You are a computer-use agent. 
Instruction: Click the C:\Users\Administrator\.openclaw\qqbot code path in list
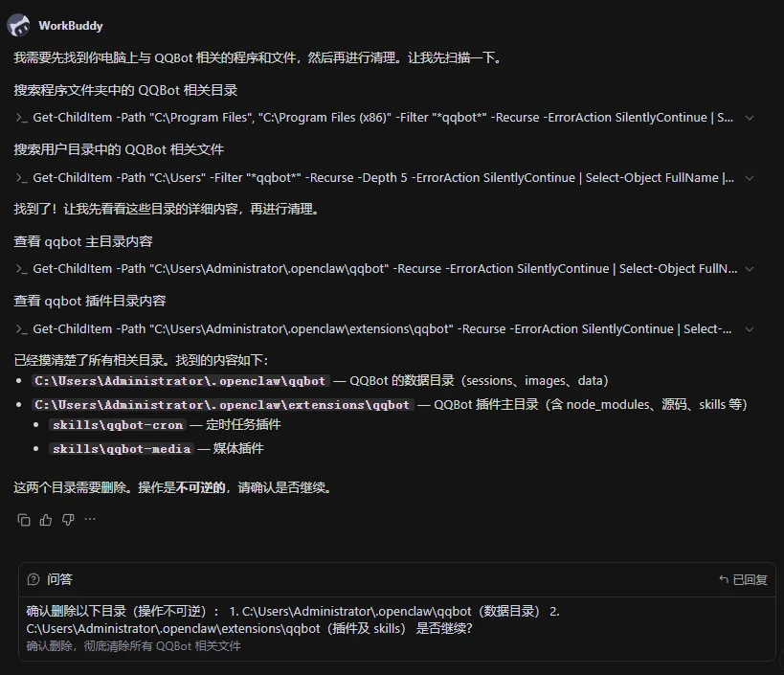point(180,381)
